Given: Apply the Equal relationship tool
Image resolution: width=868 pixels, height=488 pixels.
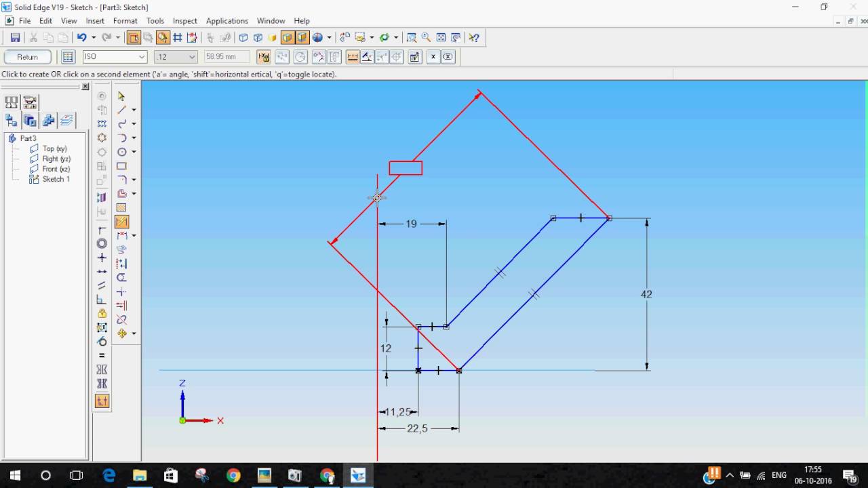Looking at the screenshot, I should 102,355.
